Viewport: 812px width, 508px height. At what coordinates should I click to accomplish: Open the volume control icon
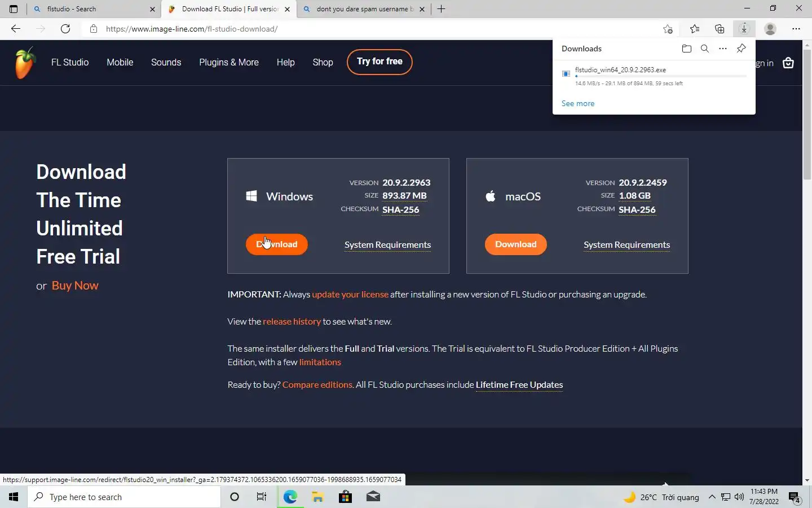tap(739, 497)
